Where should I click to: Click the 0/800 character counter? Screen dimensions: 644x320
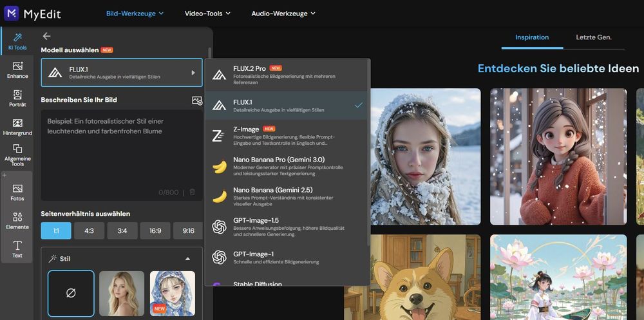[168, 193]
